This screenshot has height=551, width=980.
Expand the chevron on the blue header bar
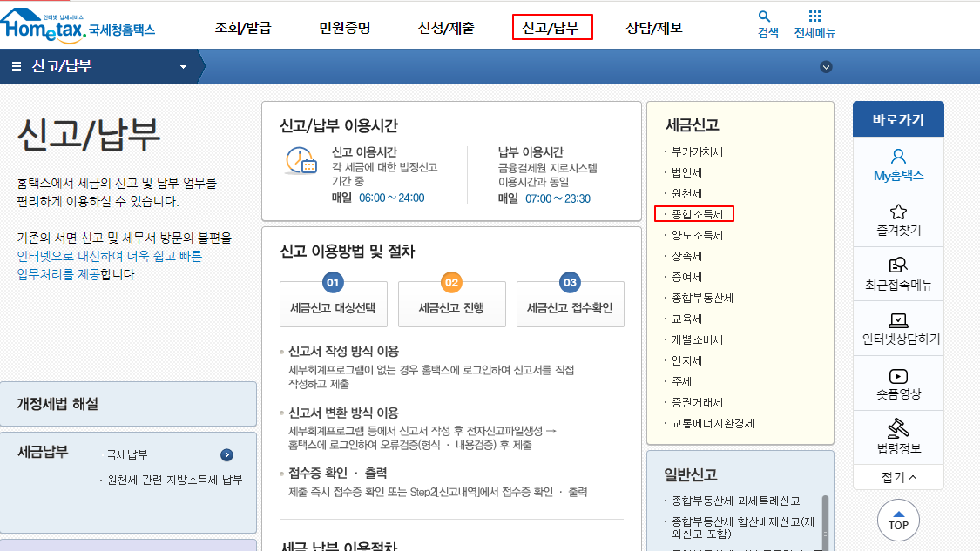826,66
